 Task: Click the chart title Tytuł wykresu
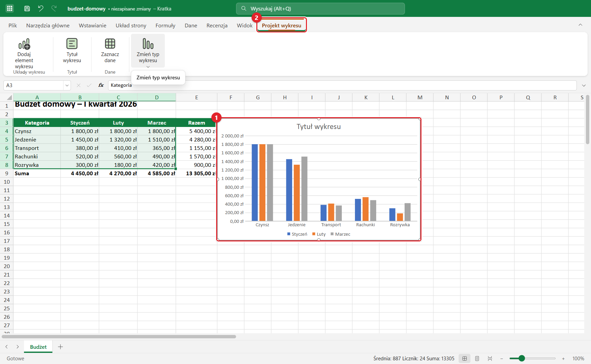(318, 127)
